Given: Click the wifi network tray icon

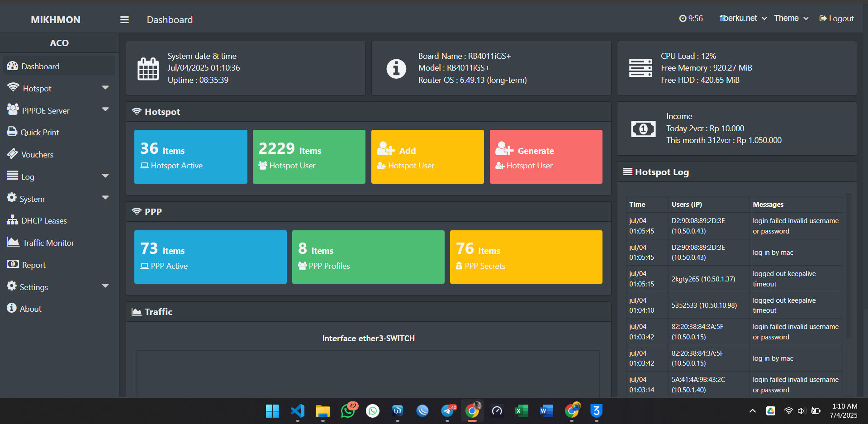Looking at the screenshot, I should pyautogui.click(x=788, y=411).
